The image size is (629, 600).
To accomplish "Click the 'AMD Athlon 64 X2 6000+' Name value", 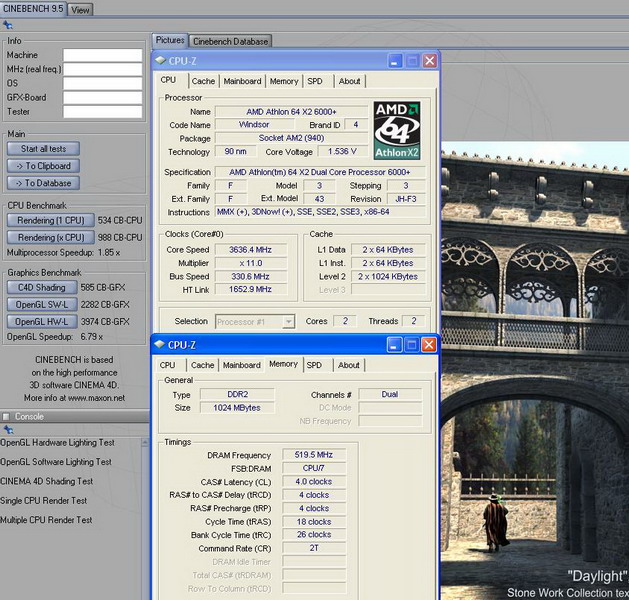I will point(292,111).
